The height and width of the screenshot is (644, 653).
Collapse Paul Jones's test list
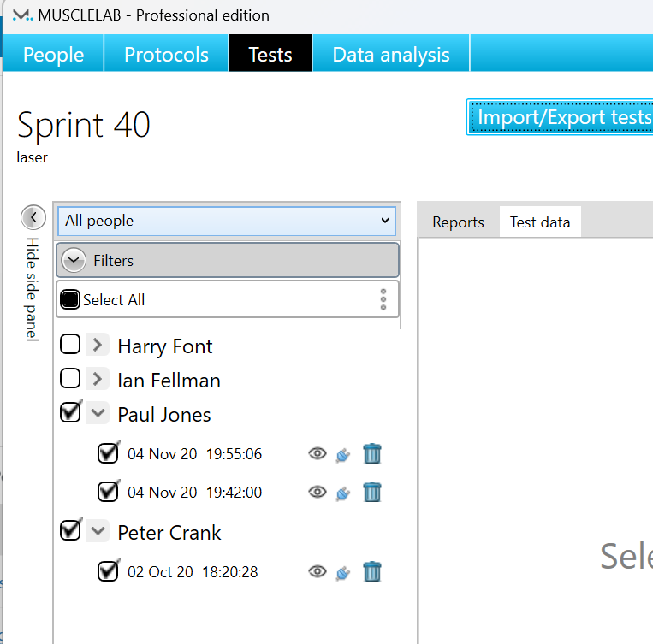(x=98, y=412)
